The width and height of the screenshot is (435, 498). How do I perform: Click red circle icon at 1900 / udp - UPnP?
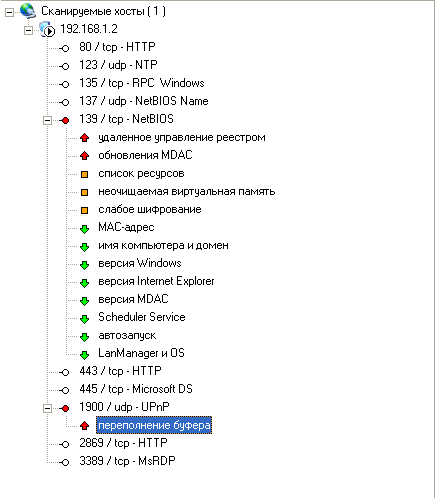coord(65,408)
